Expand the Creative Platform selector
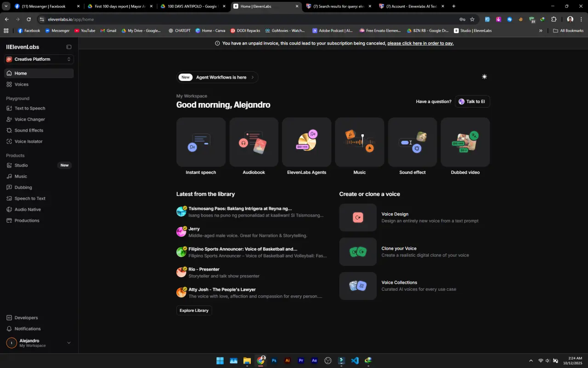 (x=39, y=59)
